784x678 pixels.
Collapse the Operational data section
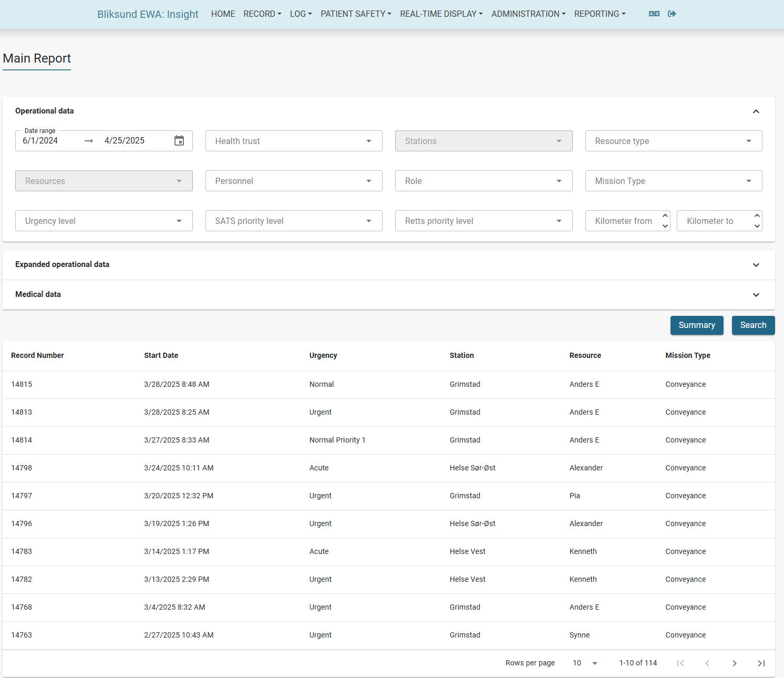[756, 111]
